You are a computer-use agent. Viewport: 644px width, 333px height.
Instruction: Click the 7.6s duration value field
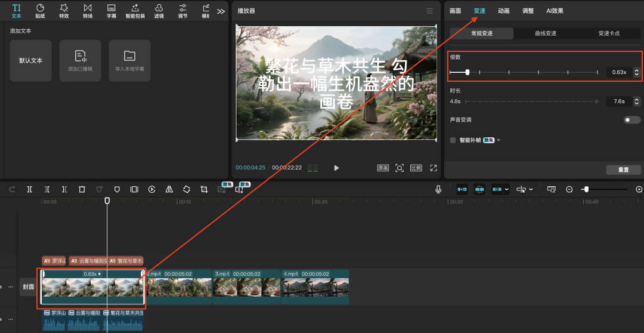coord(619,101)
